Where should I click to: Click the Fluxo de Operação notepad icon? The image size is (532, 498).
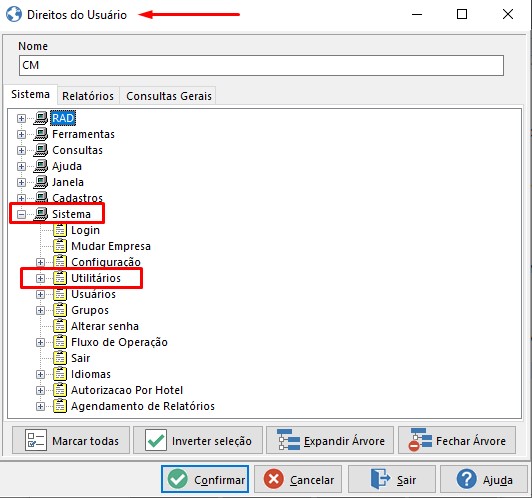(x=60, y=342)
